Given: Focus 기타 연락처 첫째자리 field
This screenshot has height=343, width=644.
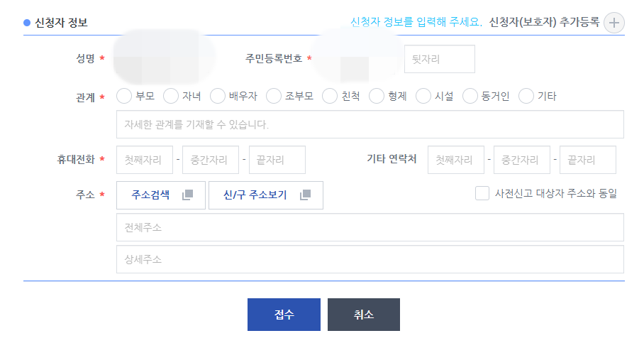Looking at the screenshot, I should coord(456,160).
